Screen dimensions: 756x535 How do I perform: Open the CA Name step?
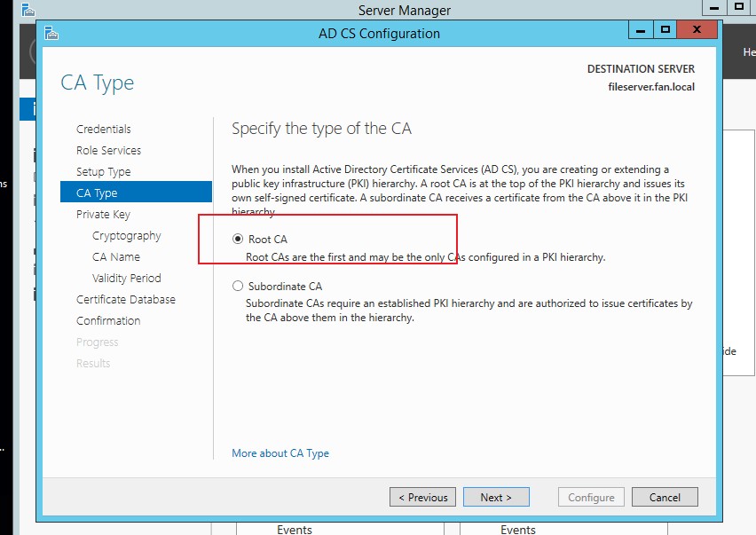tap(115, 257)
